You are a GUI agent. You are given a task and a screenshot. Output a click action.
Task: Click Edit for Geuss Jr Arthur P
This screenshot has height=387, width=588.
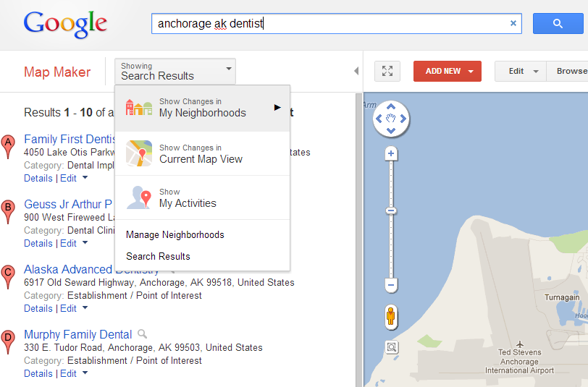tap(68, 244)
